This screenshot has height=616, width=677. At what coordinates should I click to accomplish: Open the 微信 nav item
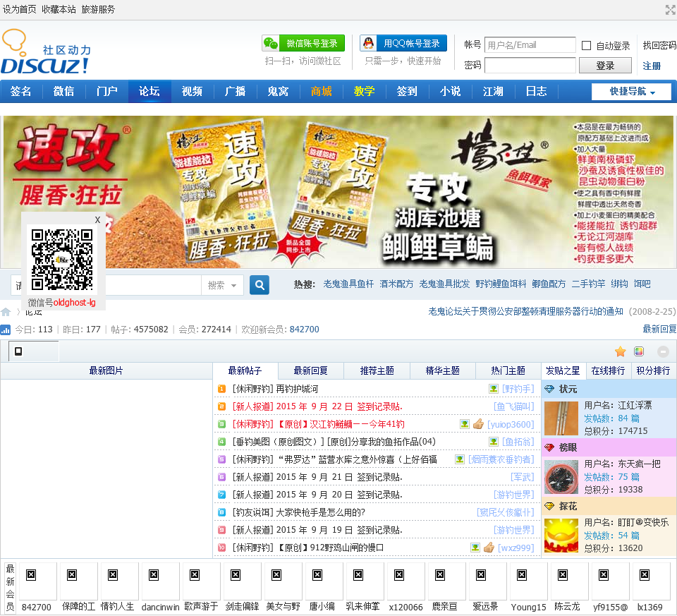63,91
